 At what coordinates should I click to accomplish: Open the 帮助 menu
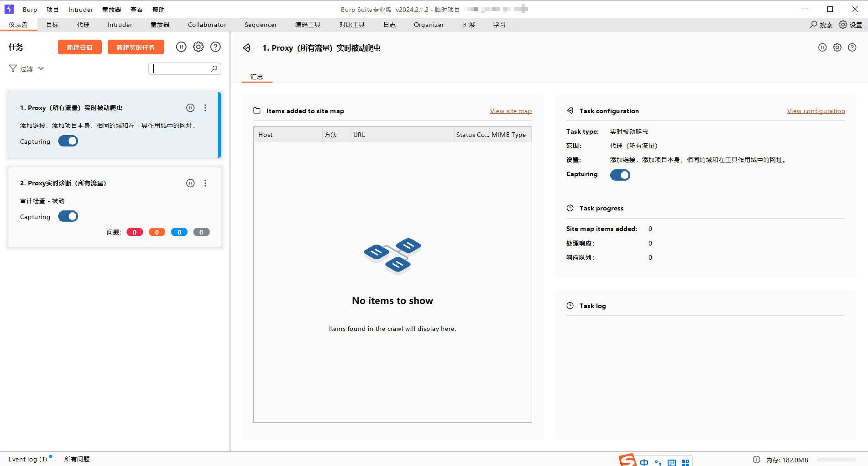(158, 9)
